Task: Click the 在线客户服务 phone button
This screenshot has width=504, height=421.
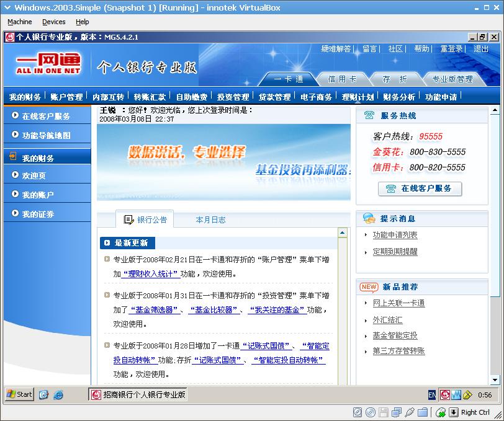Action: 420,188
